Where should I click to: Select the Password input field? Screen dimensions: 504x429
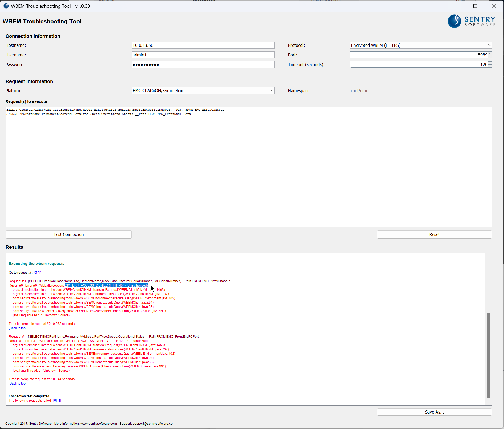203,64
